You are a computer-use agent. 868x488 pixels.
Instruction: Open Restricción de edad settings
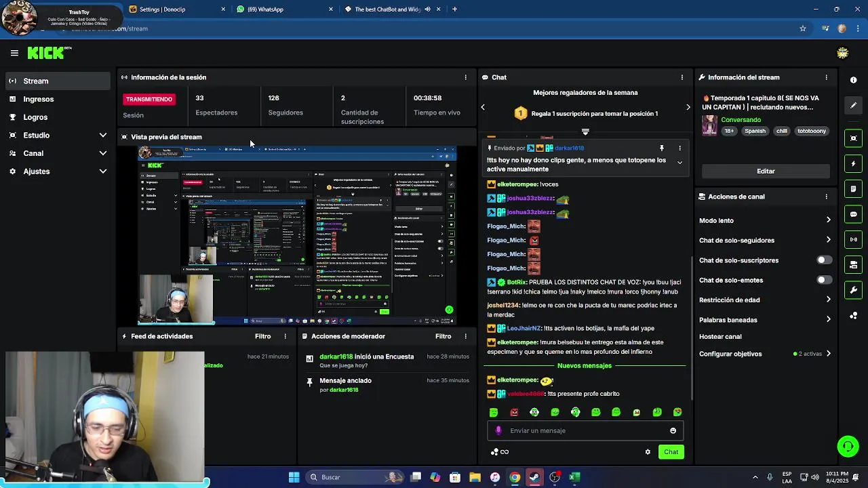click(x=765, y=300)
